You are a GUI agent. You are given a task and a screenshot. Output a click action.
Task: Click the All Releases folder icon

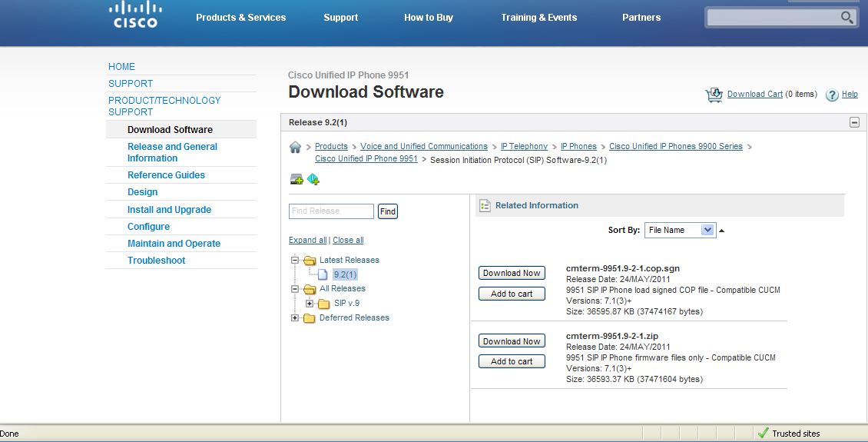tap(310, 289)
